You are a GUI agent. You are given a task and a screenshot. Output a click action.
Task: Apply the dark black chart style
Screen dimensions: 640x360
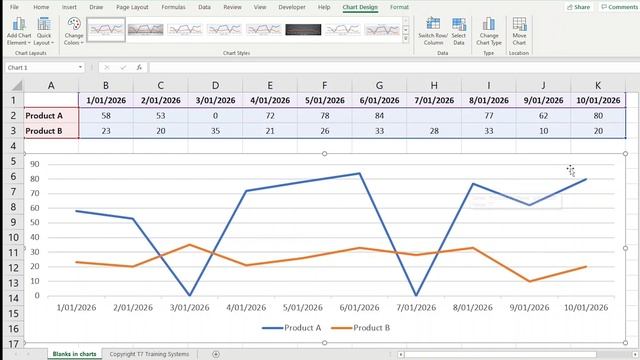click(x=303, y=29)
